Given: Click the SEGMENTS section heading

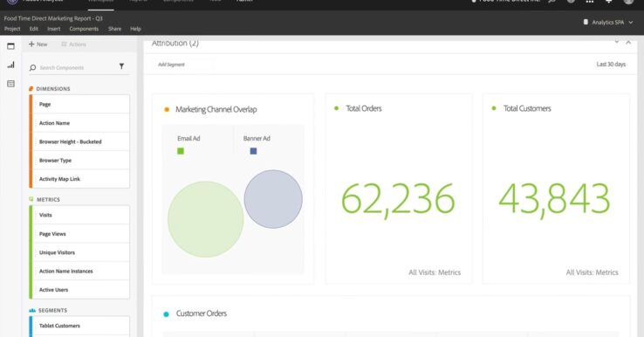Looking at the screenshot, I should pos(52,310).
